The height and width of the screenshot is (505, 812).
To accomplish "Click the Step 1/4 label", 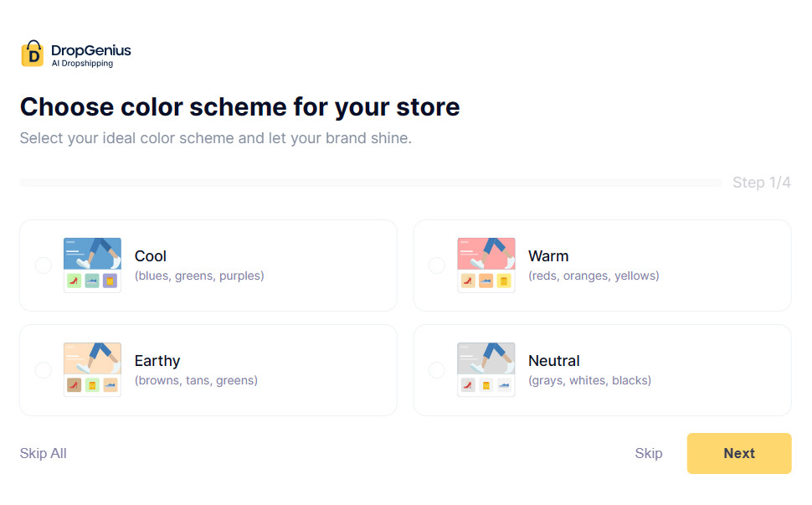I will coord(761,182).
